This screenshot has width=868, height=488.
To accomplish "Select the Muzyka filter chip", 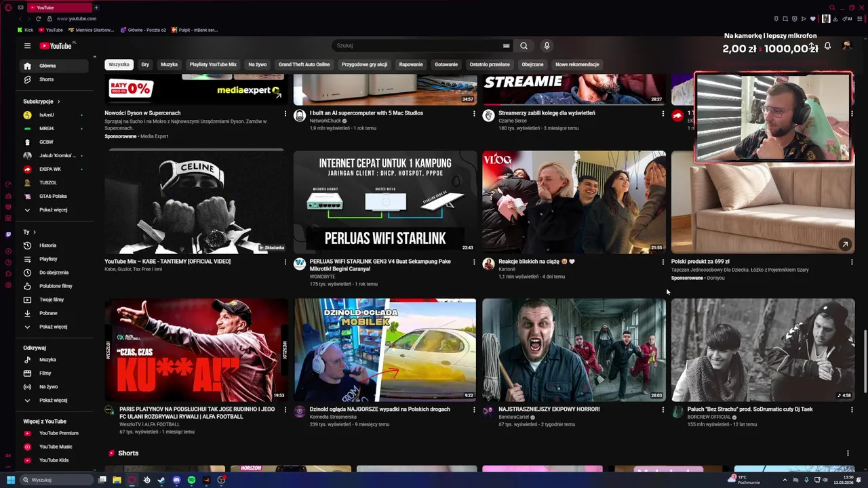I will (x=169, y=64).
